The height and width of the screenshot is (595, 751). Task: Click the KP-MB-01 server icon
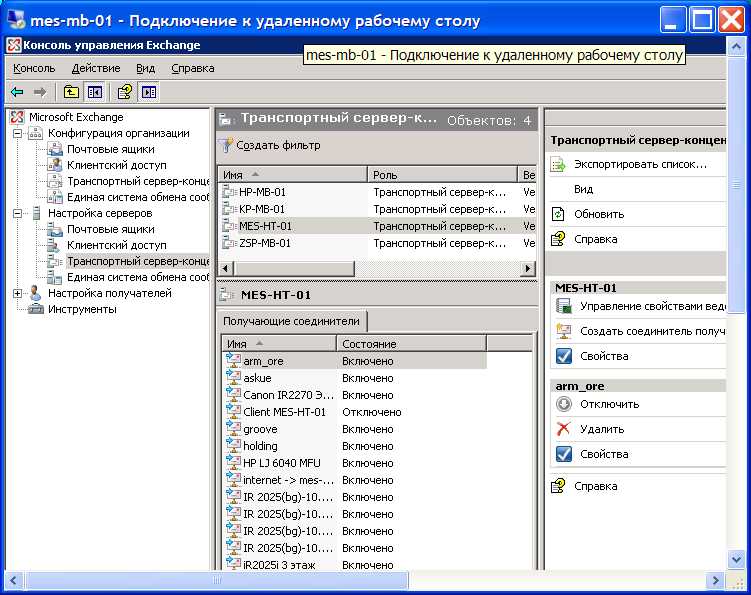click(229, 209)
